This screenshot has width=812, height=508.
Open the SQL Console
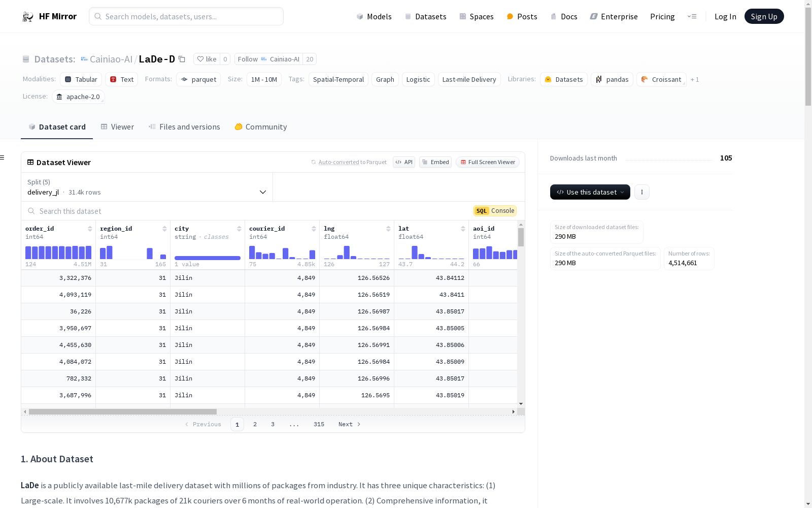click(x=495, y=211)
